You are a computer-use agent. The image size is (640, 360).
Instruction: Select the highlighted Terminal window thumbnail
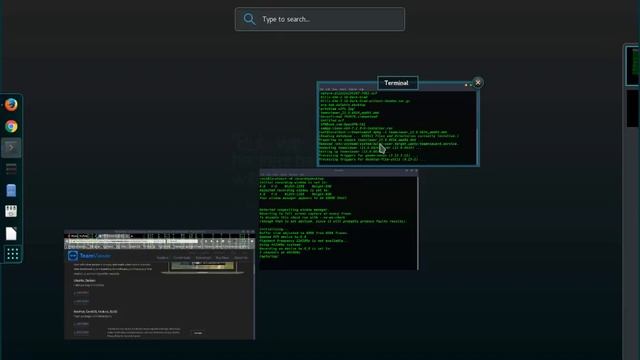(x=398, y=124)
